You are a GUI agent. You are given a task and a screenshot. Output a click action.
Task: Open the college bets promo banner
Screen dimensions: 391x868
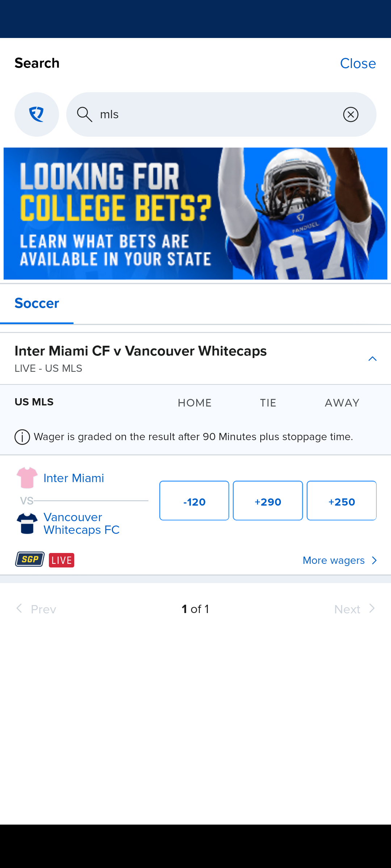(x=195, y=213)
